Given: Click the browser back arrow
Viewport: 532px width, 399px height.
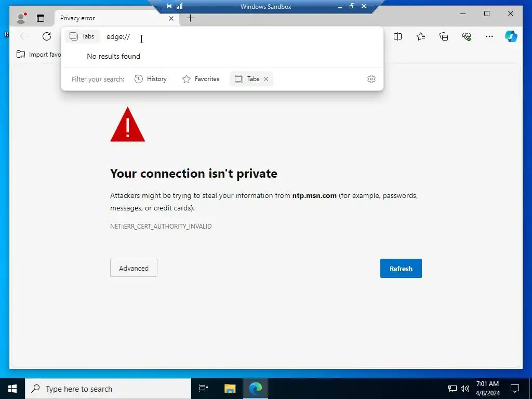Looking at the screenshot, I should pyautogui.click(x=24, y=36).
